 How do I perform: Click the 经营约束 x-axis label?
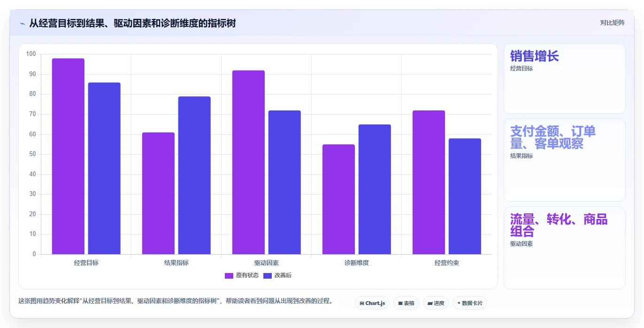pyautogui.click(x=447, y=263)
